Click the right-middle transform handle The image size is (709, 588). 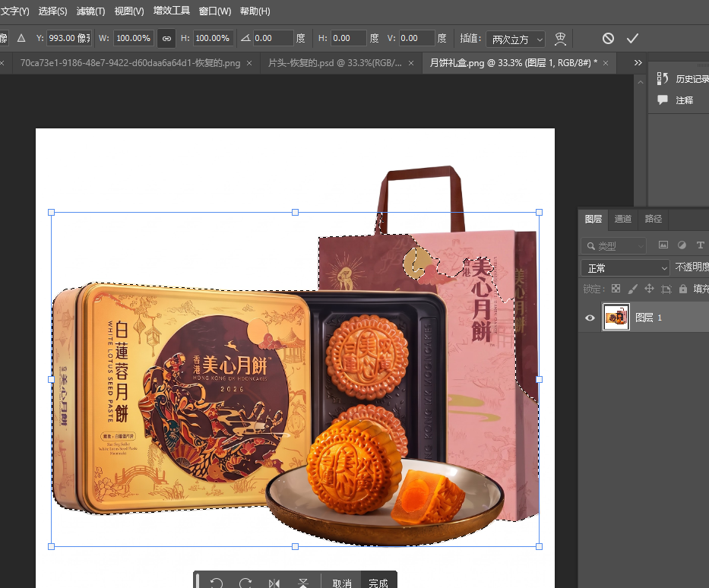539,380
